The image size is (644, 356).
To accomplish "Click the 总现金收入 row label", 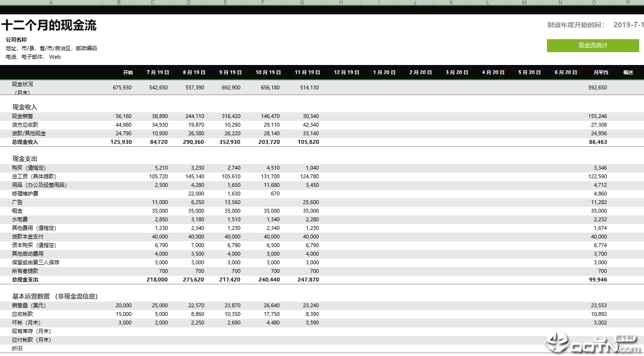I will [x=25, y=142].
